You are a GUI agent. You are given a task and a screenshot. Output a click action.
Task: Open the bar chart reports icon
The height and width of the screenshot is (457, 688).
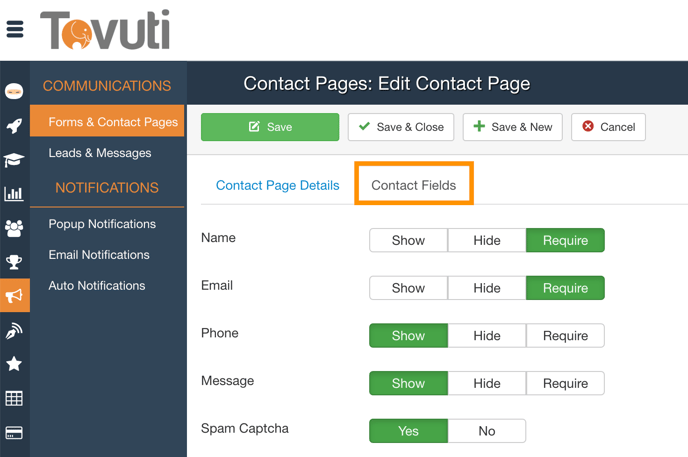pos(14,194)
